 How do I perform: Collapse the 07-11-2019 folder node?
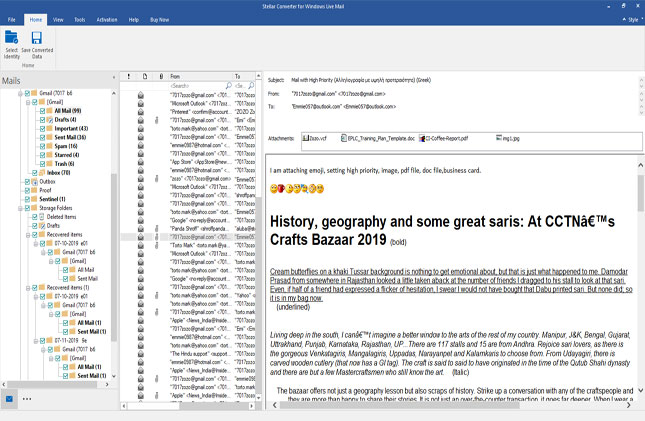[x=36, y=341]
